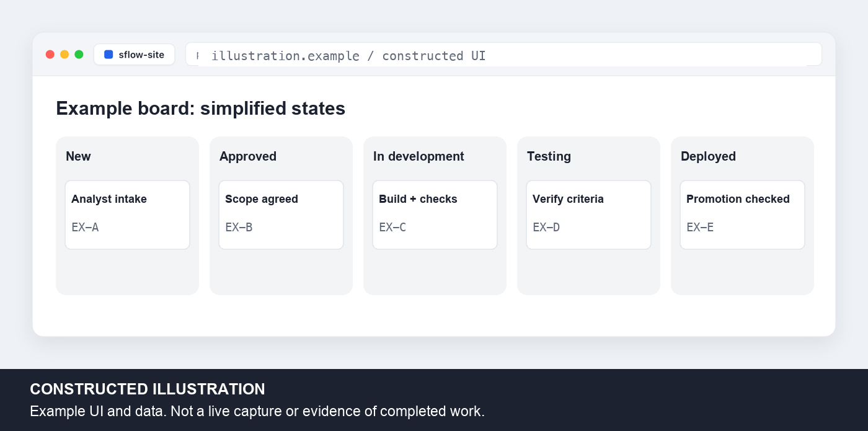The width and height of the screenshot is (868, 431).
Task: Select the Approved column header
Action: (248, 156)
